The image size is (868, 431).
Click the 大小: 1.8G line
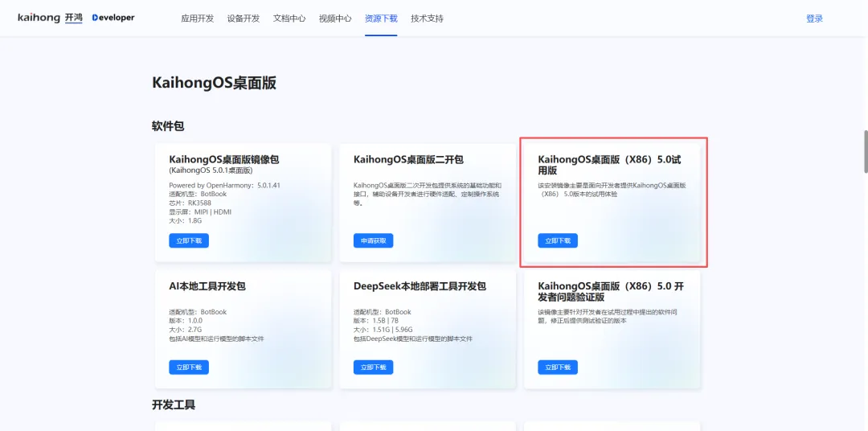pyautogui.click(x=186, y=220)
